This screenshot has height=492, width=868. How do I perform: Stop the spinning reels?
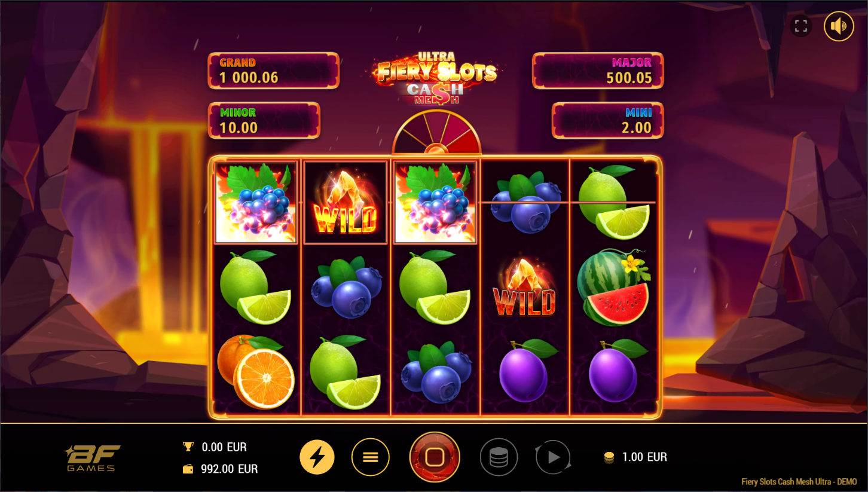435,457
